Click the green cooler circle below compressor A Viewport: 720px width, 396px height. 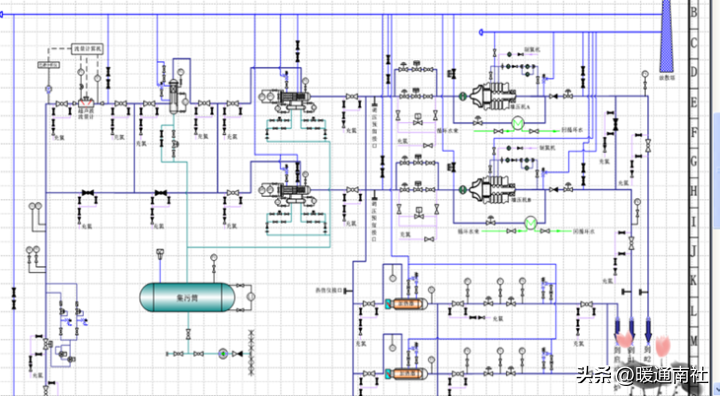[518, 123]
